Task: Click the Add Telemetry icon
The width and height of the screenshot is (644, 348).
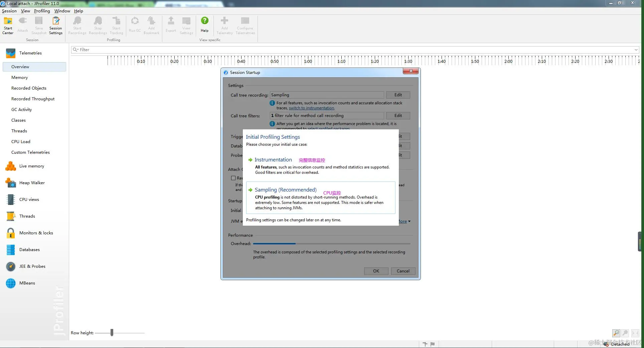Action: click(x=224, y=25)
